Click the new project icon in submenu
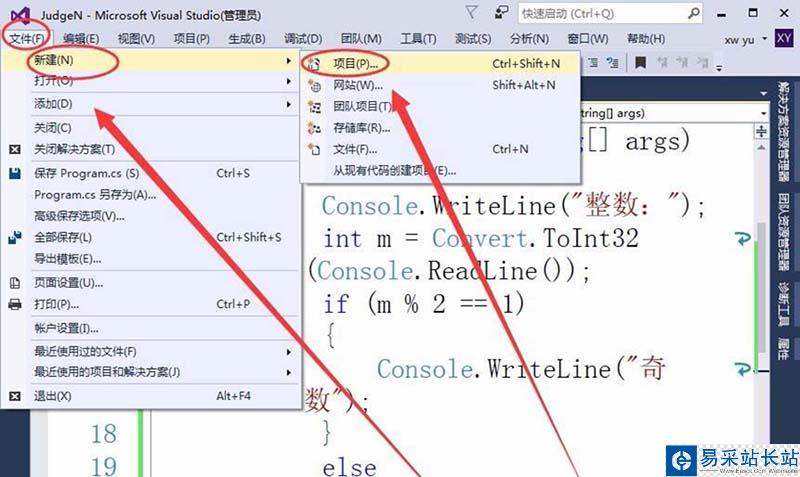 314,64
